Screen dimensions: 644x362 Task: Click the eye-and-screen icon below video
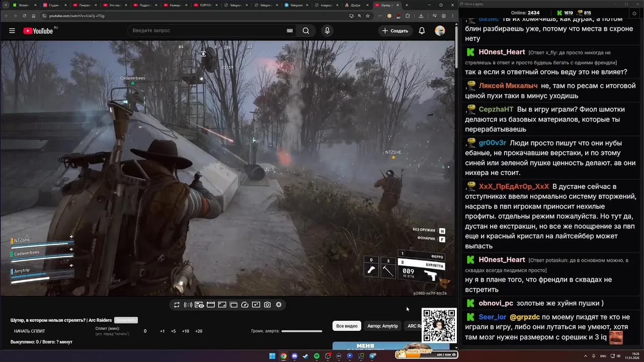point(199,305)
